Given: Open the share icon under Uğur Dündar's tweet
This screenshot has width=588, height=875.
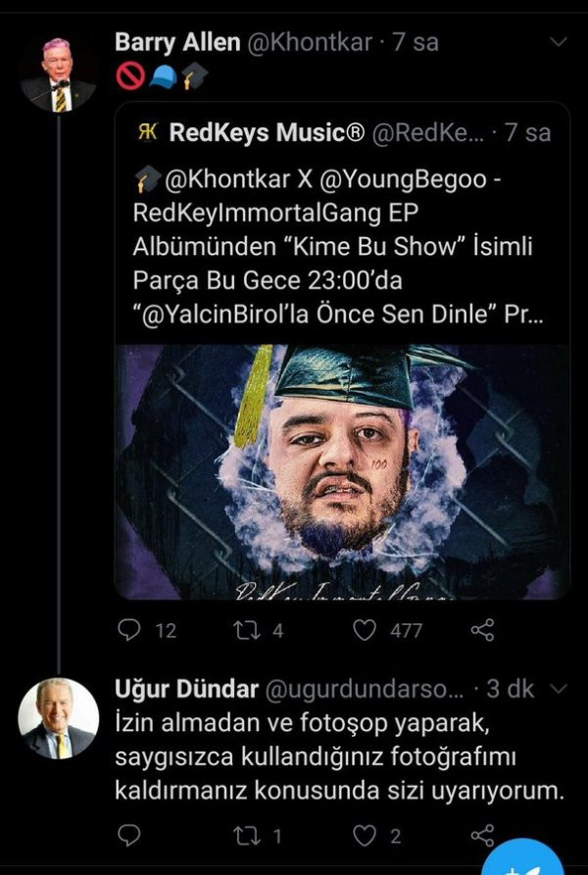Looking at the screenshot, I should (480, 835).
